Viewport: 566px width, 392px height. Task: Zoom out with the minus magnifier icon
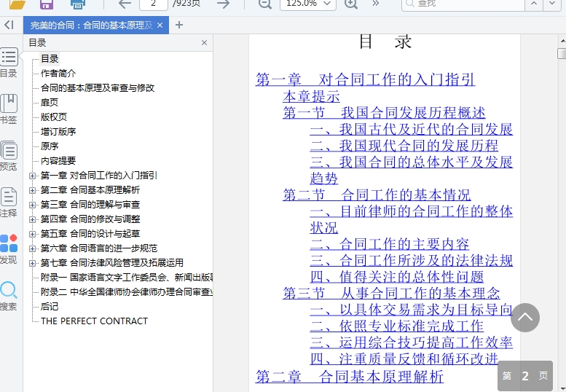coord(265,4)
